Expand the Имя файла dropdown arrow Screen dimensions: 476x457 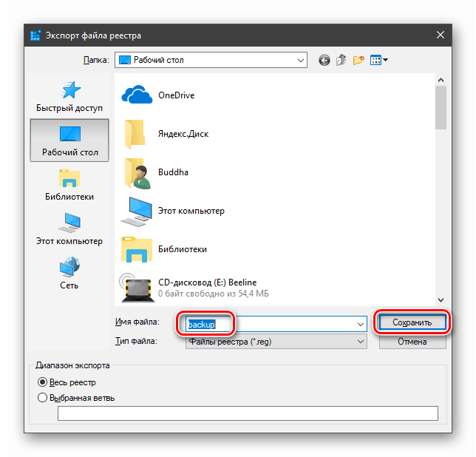tap(361, 325)
